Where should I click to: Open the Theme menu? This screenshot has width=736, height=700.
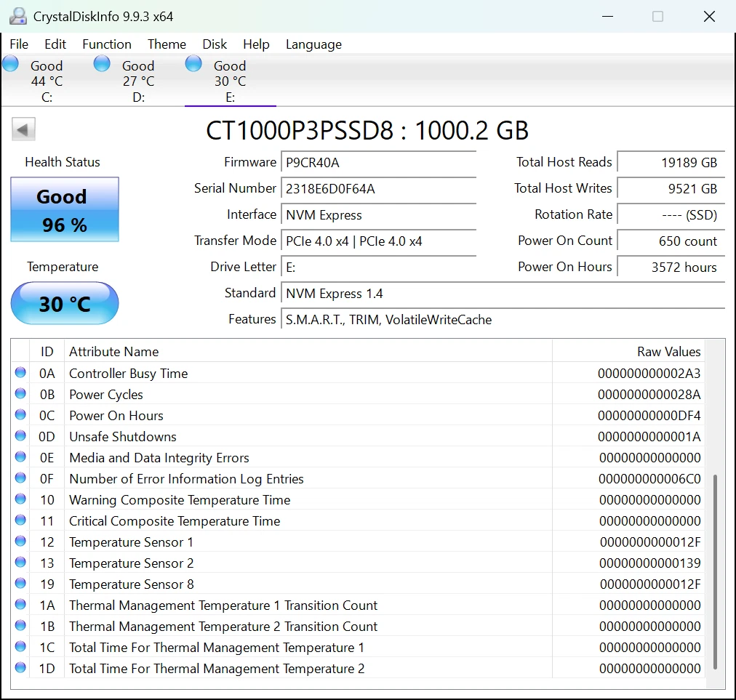(167, 44)
